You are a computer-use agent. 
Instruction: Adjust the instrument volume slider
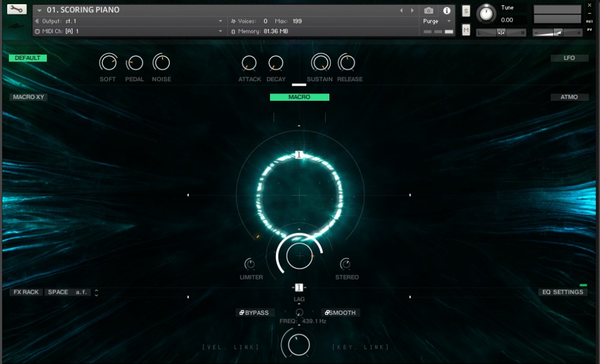(558, 32)
